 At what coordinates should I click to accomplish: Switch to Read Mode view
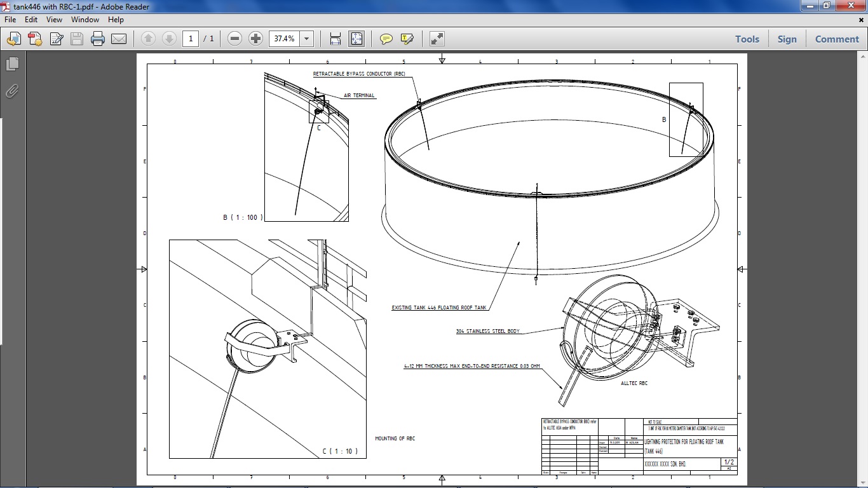(437, 39)
